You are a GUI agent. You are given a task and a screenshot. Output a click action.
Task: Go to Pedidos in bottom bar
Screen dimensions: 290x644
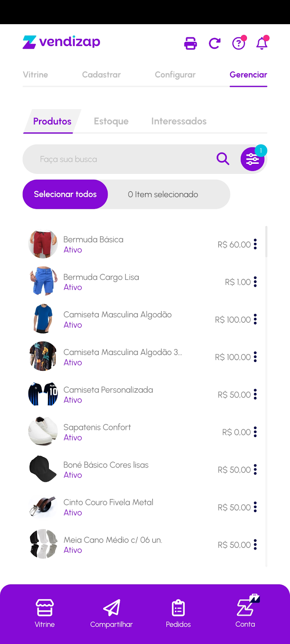point(178,613)
